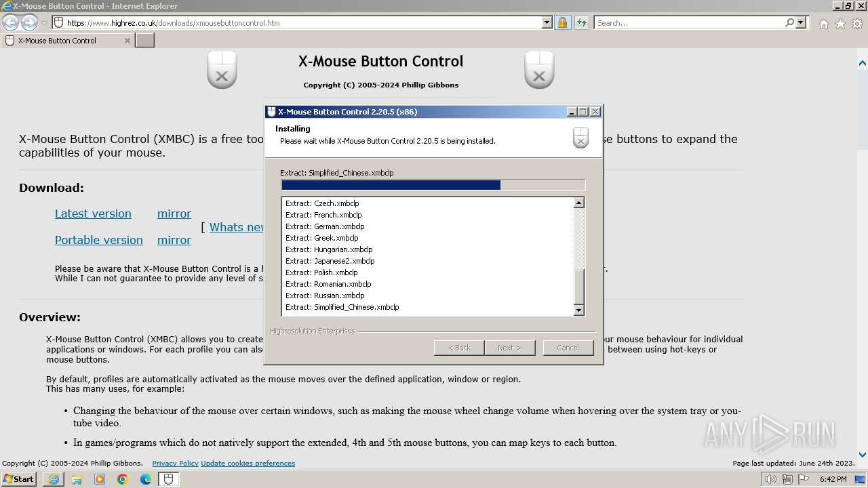Screen dimensions: 868x488
Task: Click the taskbar clock showing 6:42 PM
Action: tap(833, 479)
